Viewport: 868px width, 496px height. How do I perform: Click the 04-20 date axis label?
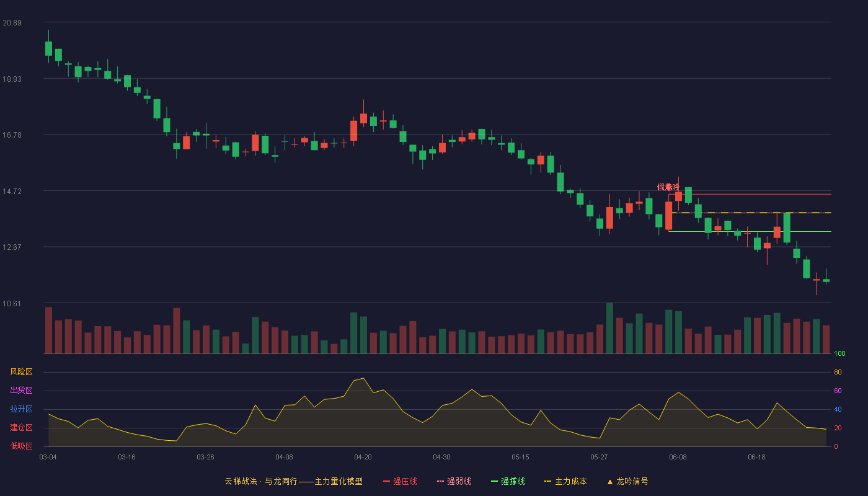[x=363, y=457]
